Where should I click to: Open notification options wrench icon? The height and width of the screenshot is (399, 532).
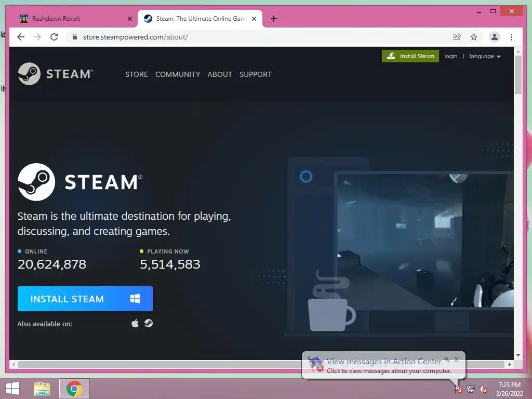(447, 360)
